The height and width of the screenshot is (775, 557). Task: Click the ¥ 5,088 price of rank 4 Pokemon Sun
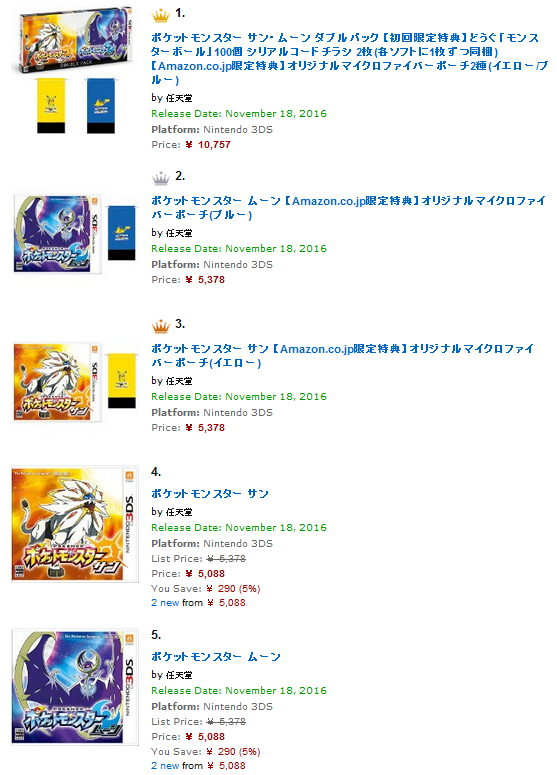(205, 574)
